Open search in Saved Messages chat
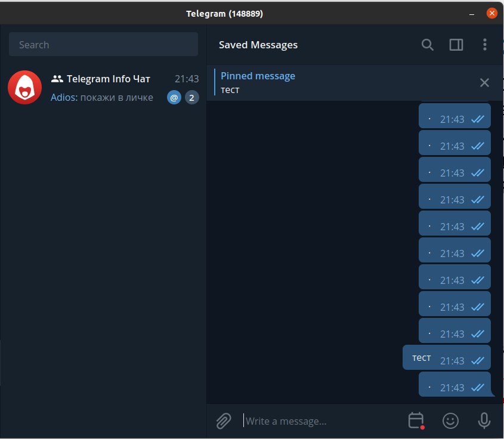This screenshot has height=439, width=504. tap(427, 45)
